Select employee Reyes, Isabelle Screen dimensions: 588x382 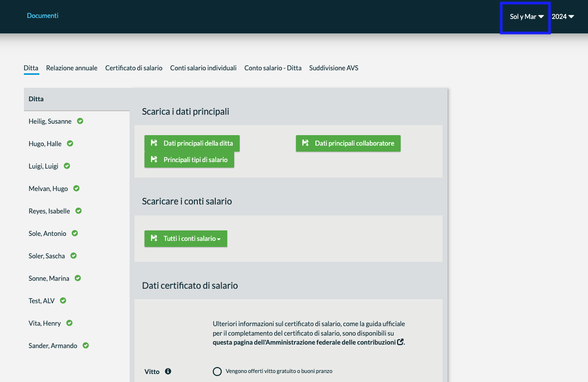(49, 211)
